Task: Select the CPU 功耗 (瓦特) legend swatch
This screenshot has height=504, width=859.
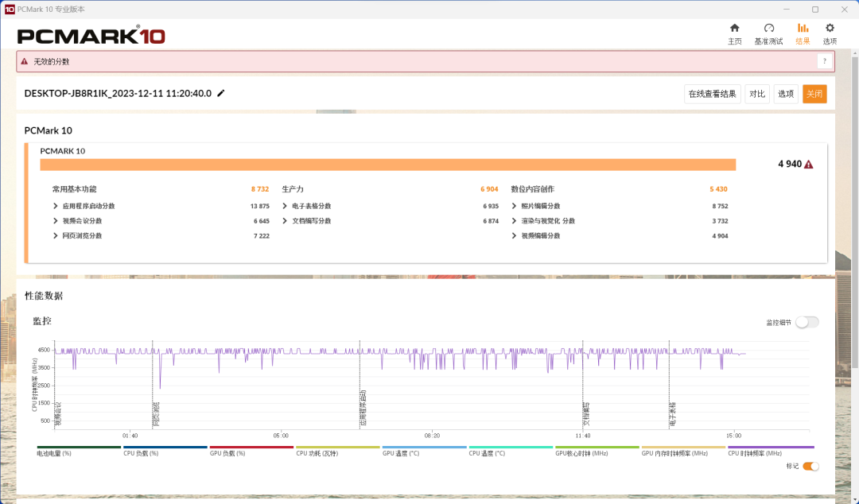Action: pos(337,447)
